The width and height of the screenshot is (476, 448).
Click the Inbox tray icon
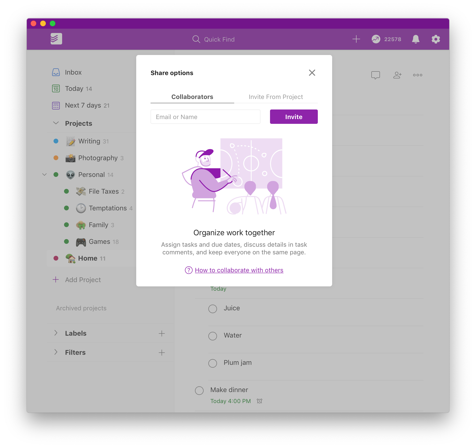click(56, 72)
